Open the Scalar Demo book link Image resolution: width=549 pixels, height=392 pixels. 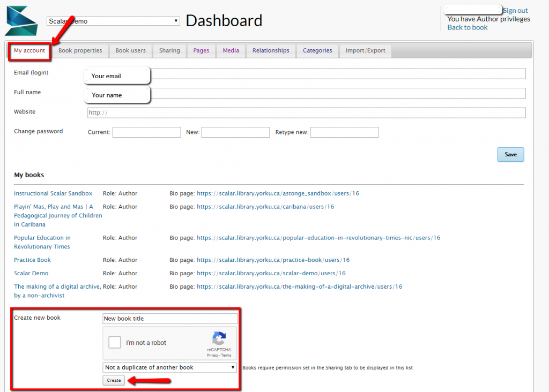(31, 273)
